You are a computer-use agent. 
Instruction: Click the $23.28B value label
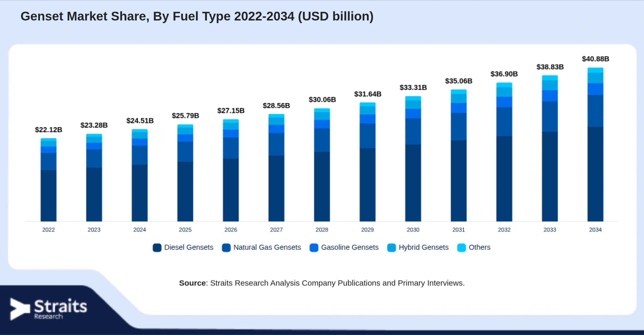click(x=94, y=125)
